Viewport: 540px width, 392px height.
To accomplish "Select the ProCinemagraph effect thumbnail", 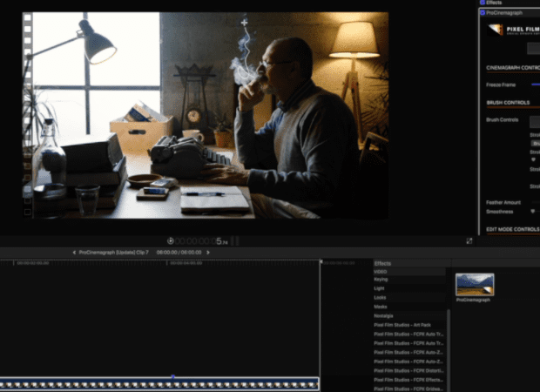I will coord(475,285).
